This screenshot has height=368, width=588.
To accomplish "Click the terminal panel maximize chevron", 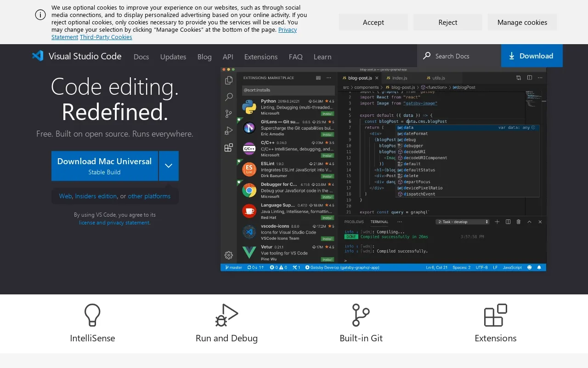I will [x=529, y=222].
